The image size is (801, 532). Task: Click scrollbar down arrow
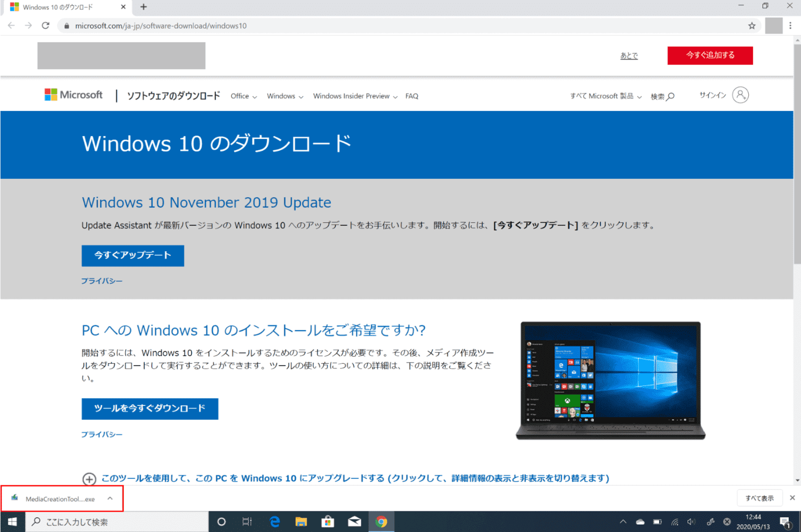pos(797,480)
